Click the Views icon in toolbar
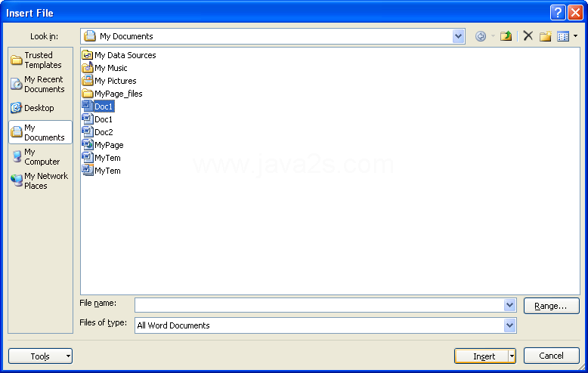Viewport: 588px width, 373px height. coord(563,36)
